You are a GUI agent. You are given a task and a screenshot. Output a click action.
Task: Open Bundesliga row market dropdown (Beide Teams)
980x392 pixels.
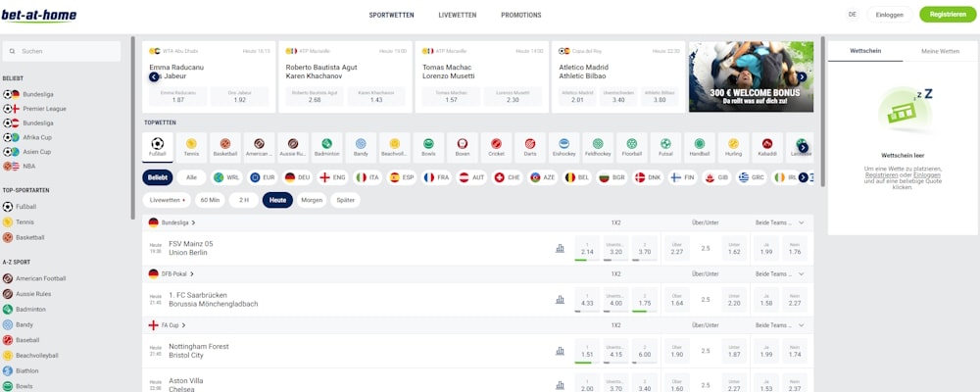pos(802,222)
